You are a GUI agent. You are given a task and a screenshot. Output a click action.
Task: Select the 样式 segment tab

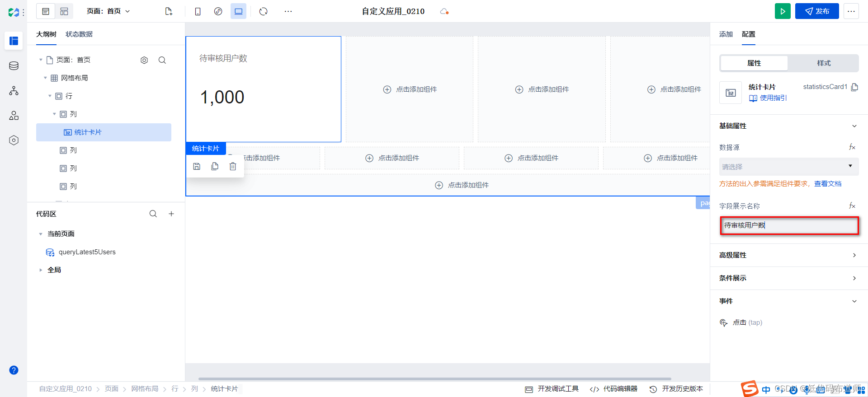pyautogui.click(x=824, y=63)
